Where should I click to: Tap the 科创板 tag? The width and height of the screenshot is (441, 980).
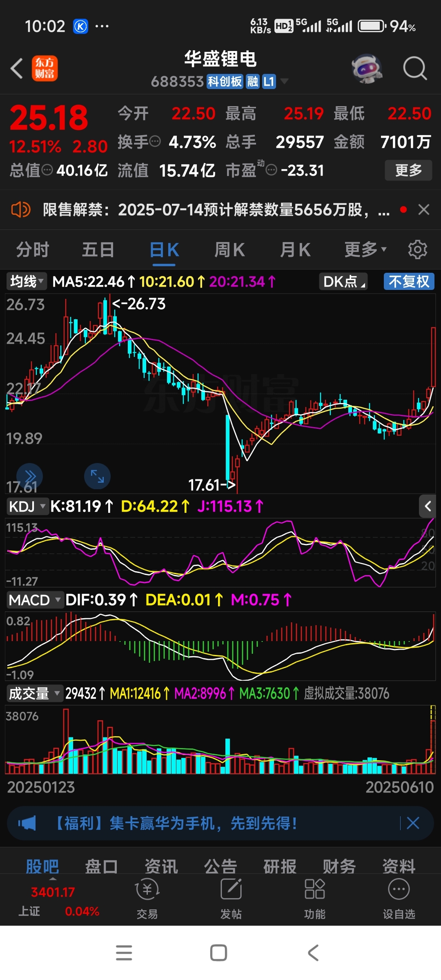pyautogui.click(x=225, y=82)
